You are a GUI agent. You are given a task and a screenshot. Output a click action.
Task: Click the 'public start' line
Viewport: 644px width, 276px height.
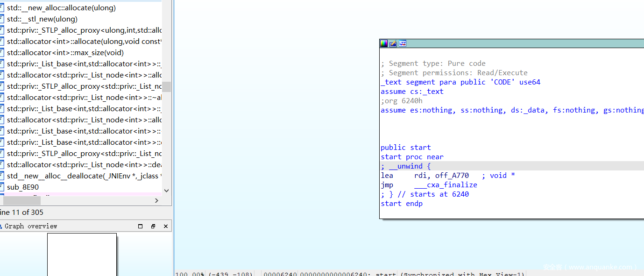point(406,148)
